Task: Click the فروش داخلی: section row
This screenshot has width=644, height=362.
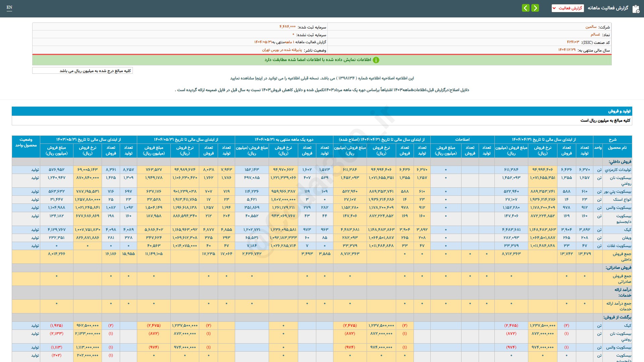Action: click(322, 162)
